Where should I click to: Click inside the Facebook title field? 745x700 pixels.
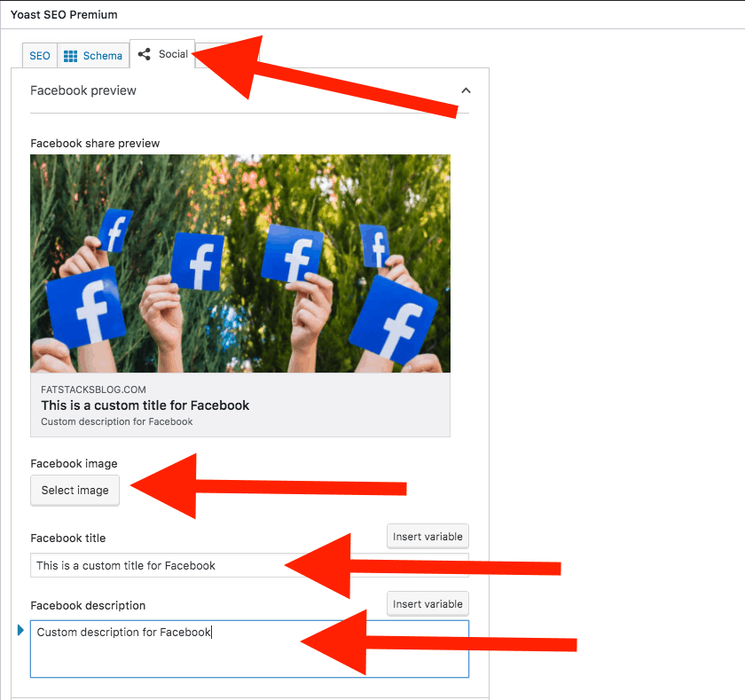point(177,565)
